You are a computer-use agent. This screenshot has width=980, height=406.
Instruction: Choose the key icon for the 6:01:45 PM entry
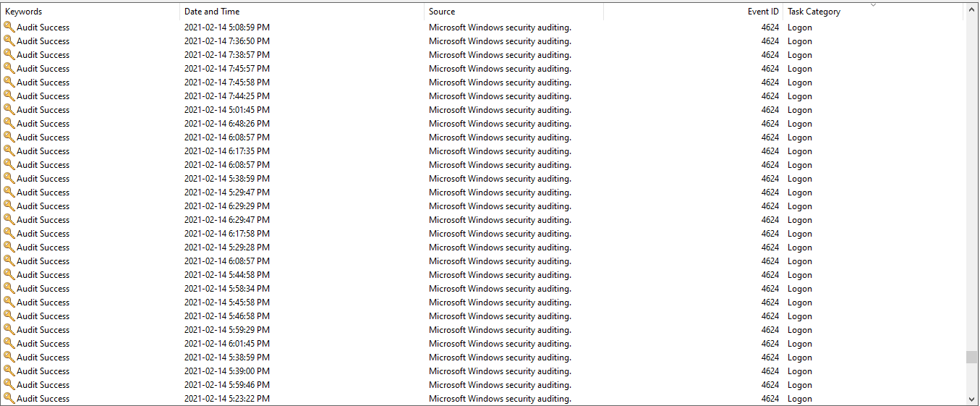9,344
